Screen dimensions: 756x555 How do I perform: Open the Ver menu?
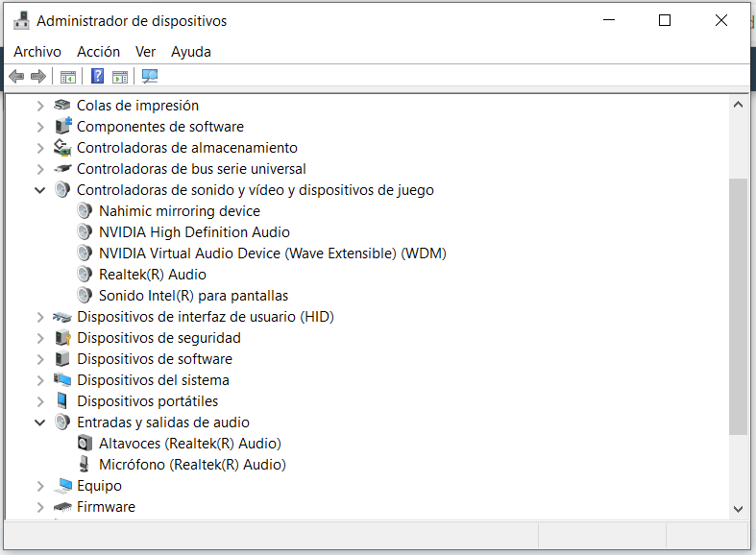pos(146,52)
